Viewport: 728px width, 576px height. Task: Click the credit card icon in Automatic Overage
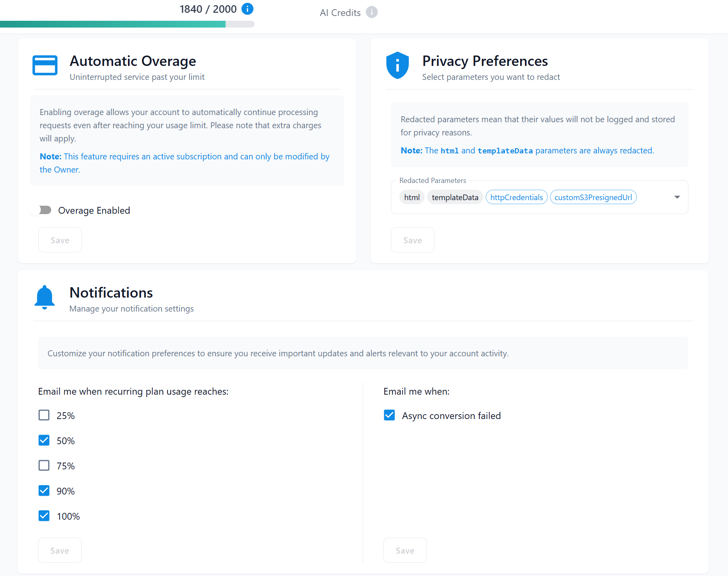pyautogui.click(x=45, y=65)
